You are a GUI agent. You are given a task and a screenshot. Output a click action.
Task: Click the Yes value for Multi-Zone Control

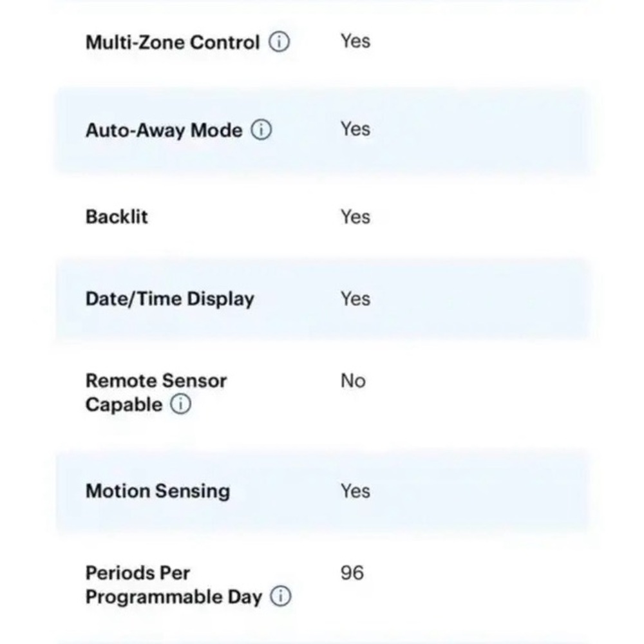pos(355,41)
